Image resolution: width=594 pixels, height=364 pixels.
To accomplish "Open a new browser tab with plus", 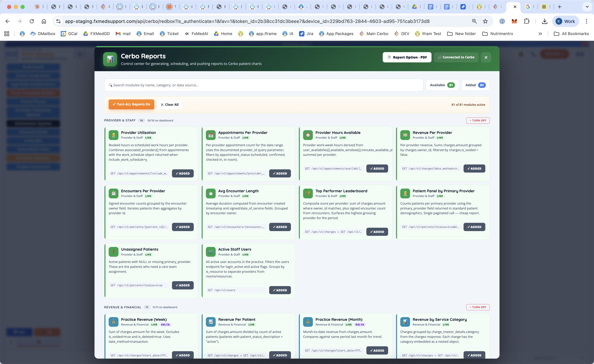I will coord(559,7).
